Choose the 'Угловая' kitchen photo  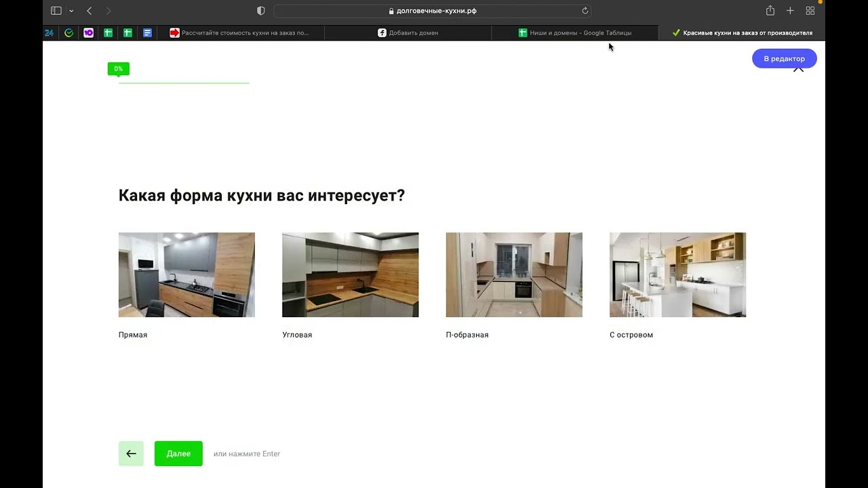point(350,275)
